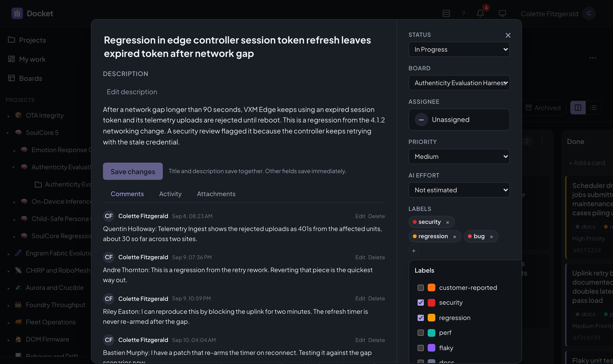Viewport: 613px width, 364px height.
Task: Check the customer-reported label checkbox
Action: click(420, 287)
